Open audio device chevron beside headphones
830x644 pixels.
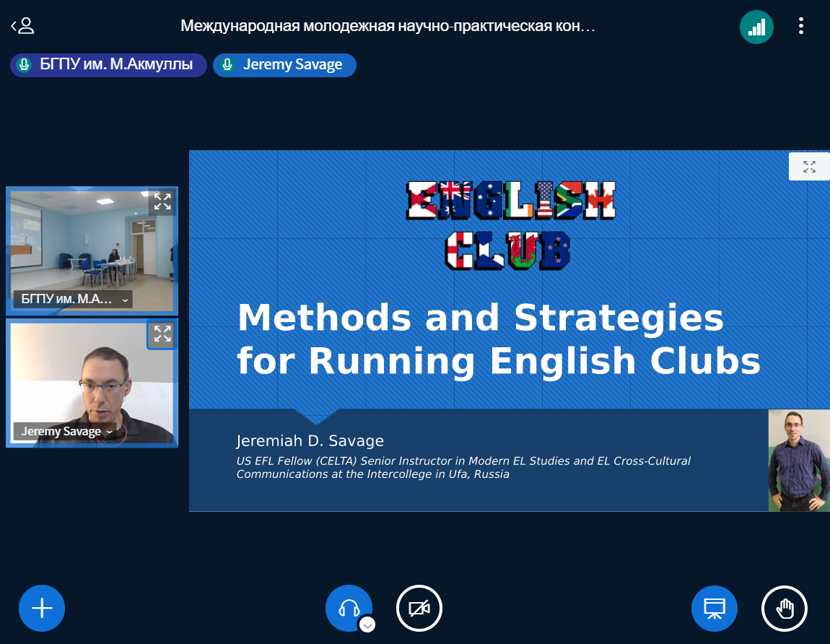[367, 625]
